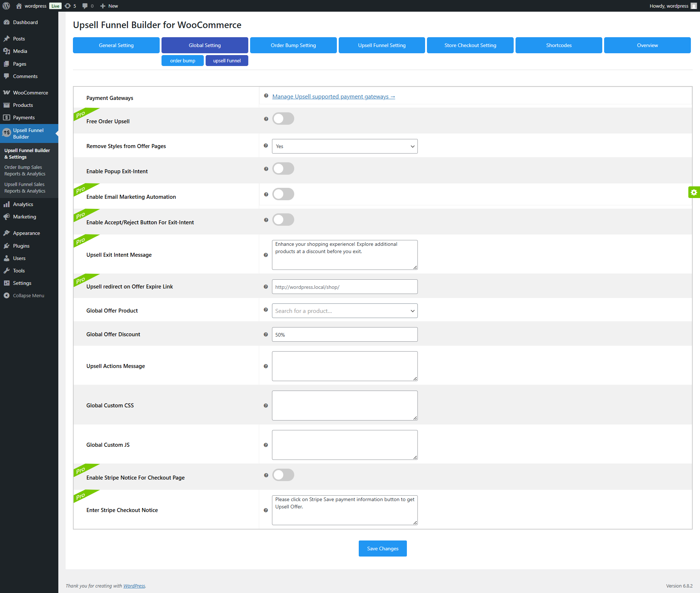This screenshot has height=593, width=700.
Task: Click the Collapse Menu arrow icon
Action: tap(7, 295)
